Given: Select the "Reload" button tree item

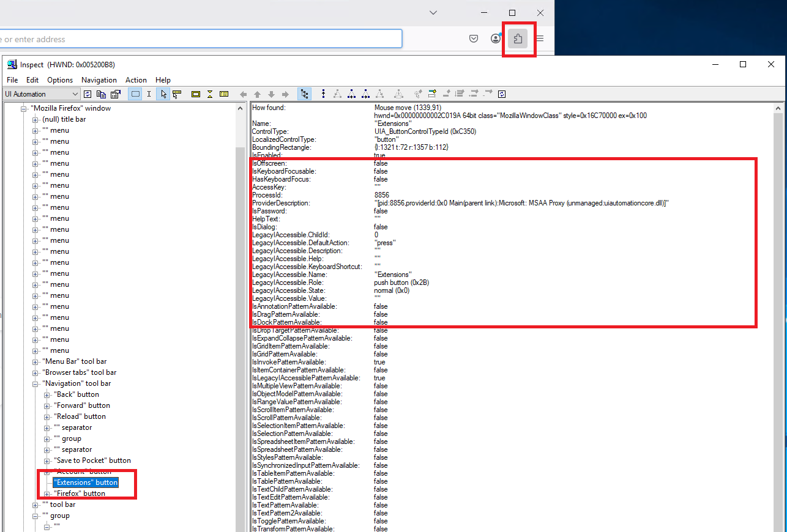Looking at the screenshot, I should 80,416.
